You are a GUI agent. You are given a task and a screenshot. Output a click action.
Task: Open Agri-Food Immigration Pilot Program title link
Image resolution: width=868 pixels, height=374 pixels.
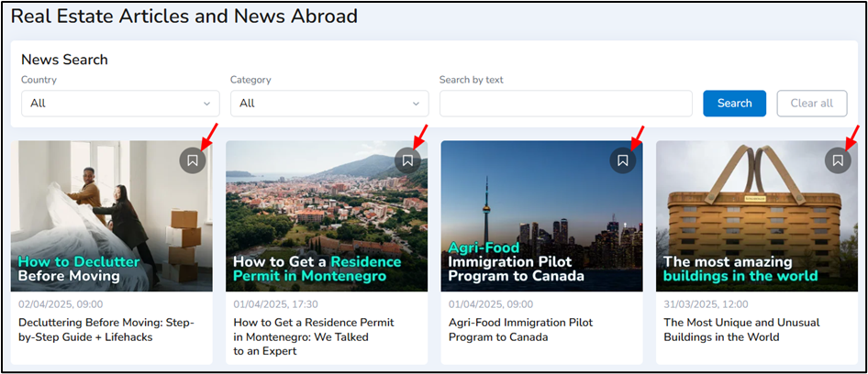(x=521, y=330)
